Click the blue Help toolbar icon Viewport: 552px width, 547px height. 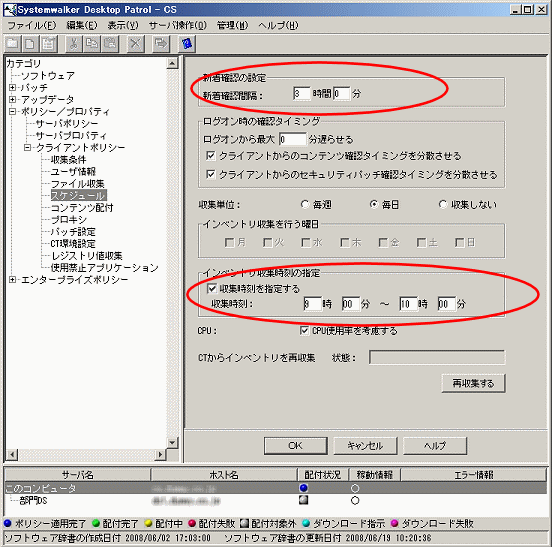point(187,44)
